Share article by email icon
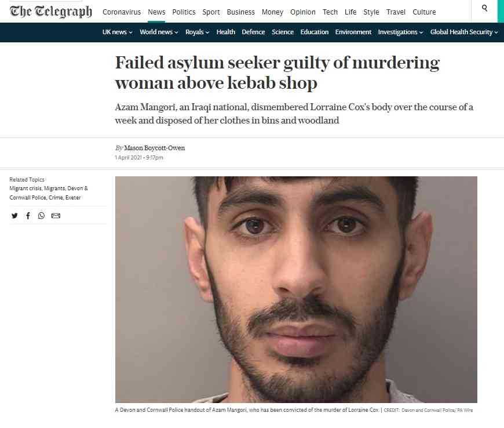Viewport: 504px width, 428px height. click(x=56, y=216)
